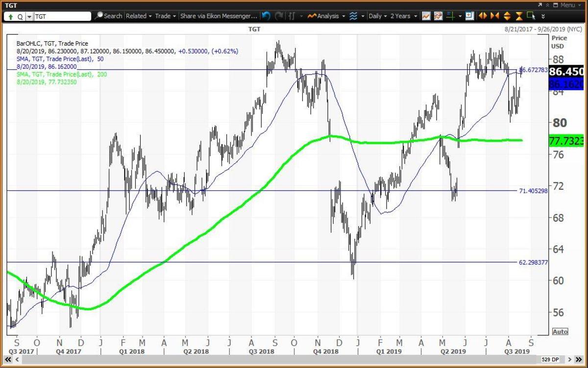Click the 529 DP data points label
Image resolution: width=588 pixels, height=368 pixels.
click(550, 360)
